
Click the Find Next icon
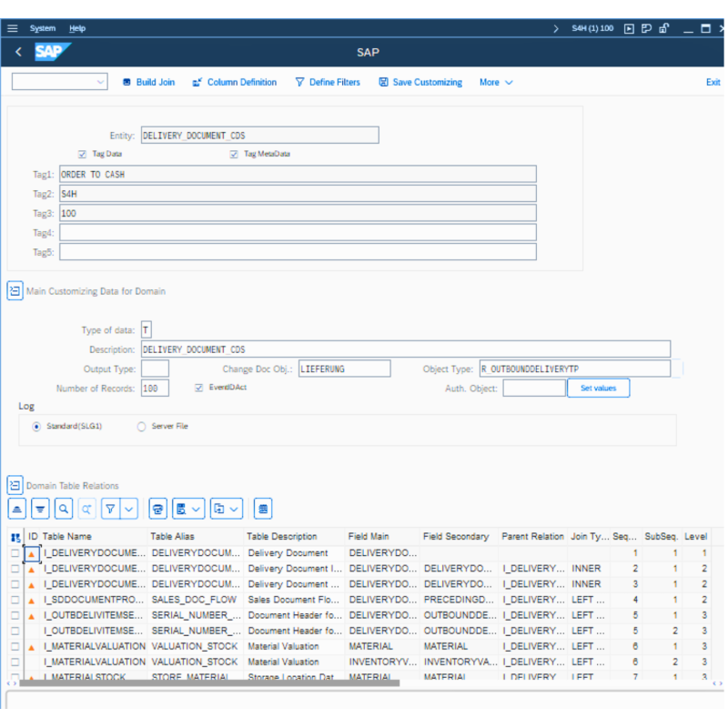coord(86,509)
